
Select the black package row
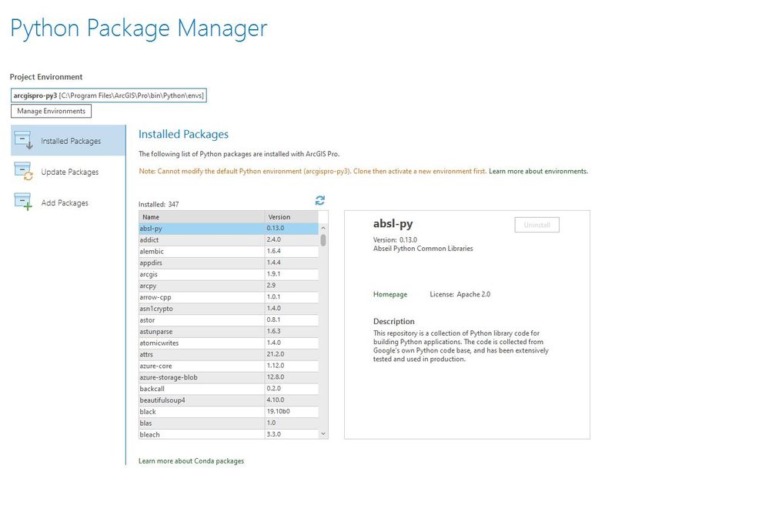[229, 411]
